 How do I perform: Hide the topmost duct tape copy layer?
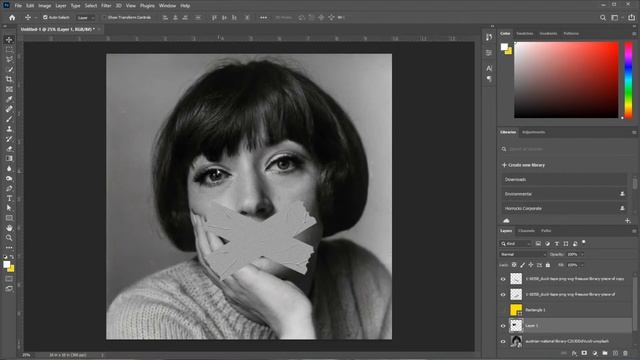coord(503,279)
